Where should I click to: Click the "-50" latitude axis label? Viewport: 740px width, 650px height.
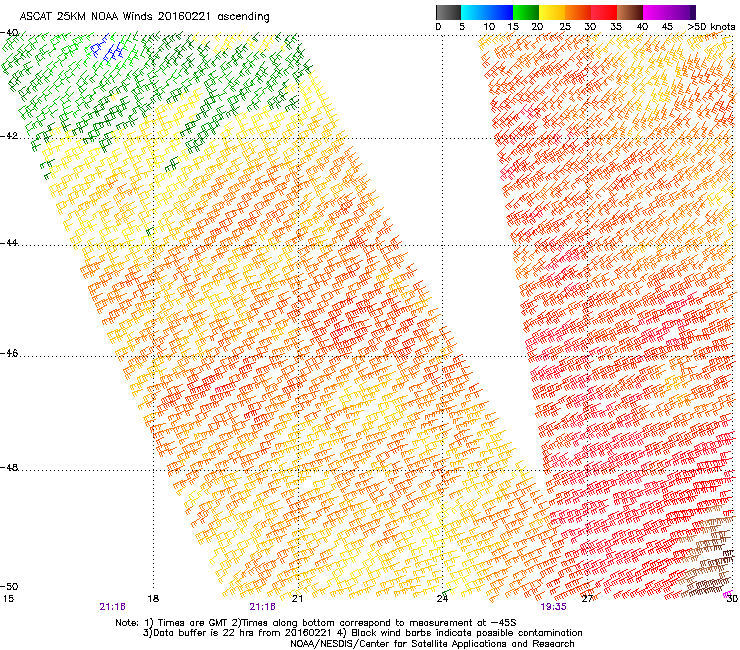coord(9,586)
